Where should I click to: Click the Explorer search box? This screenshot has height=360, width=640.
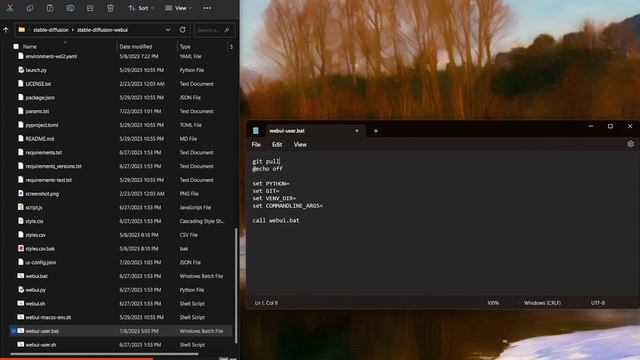pos(214,30)
